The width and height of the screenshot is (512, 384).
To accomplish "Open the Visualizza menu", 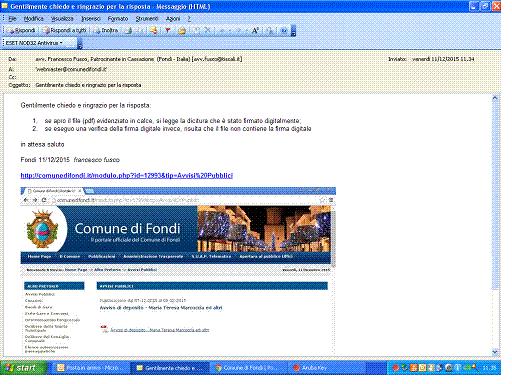I will 62,19.
